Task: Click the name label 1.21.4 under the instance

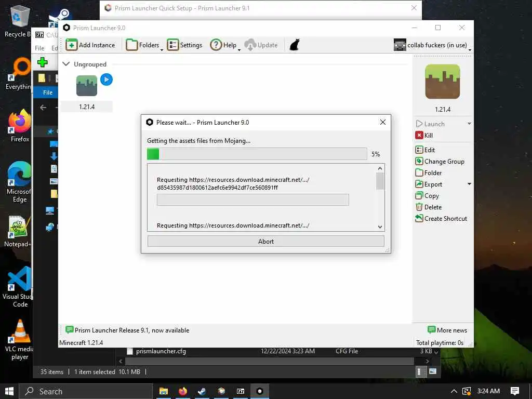Action: tap(87, 107)
